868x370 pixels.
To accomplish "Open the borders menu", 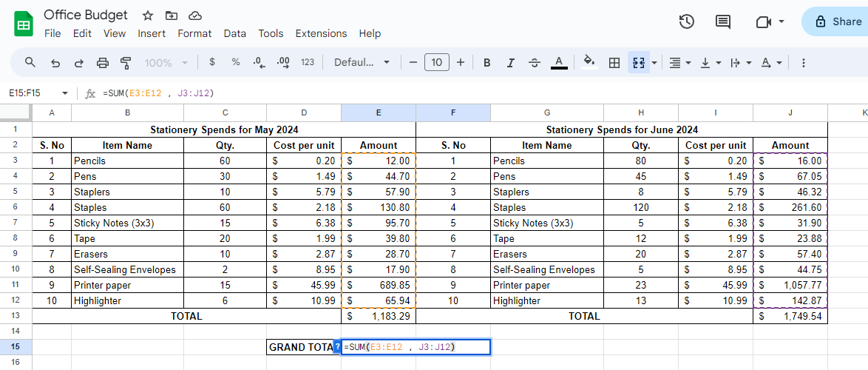I will tap(614, 63).
